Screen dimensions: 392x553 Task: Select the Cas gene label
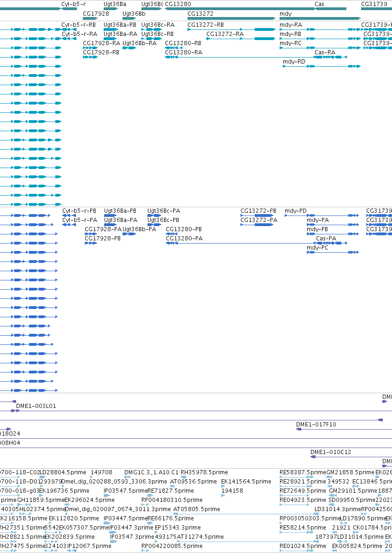click(319, 4)
